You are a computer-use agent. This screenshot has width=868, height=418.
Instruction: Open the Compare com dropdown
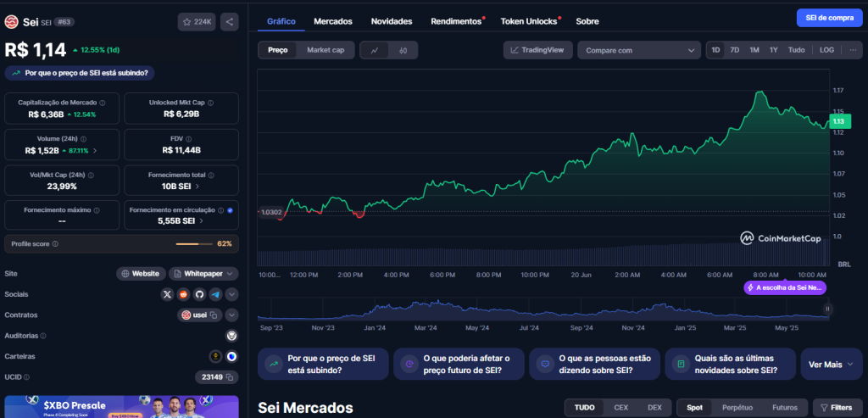pos(639,50)
